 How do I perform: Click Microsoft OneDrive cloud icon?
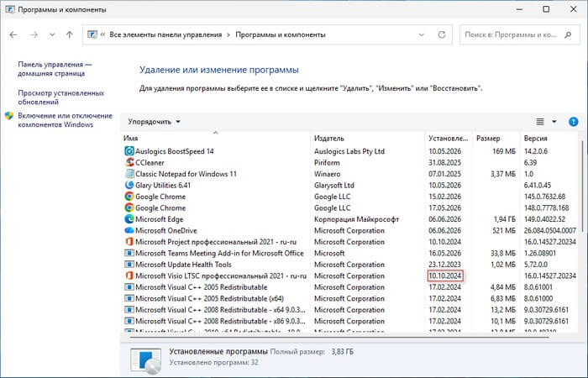coord(129,230)
